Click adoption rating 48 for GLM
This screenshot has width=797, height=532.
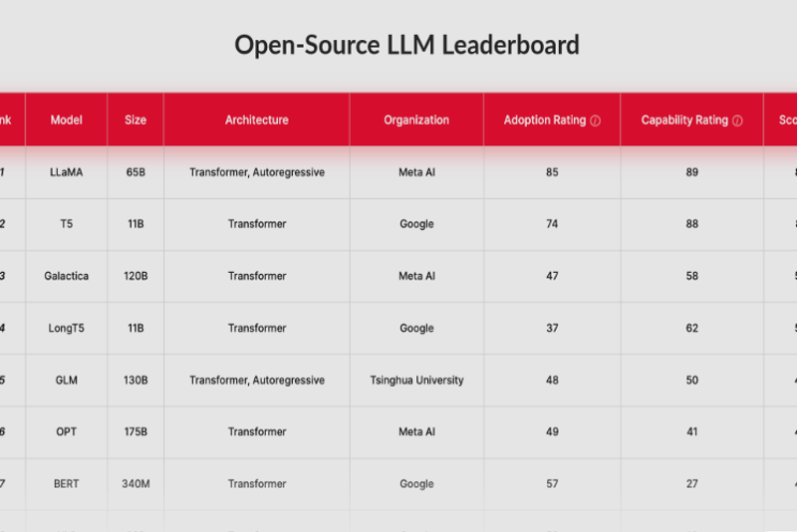tap(552, 381)
